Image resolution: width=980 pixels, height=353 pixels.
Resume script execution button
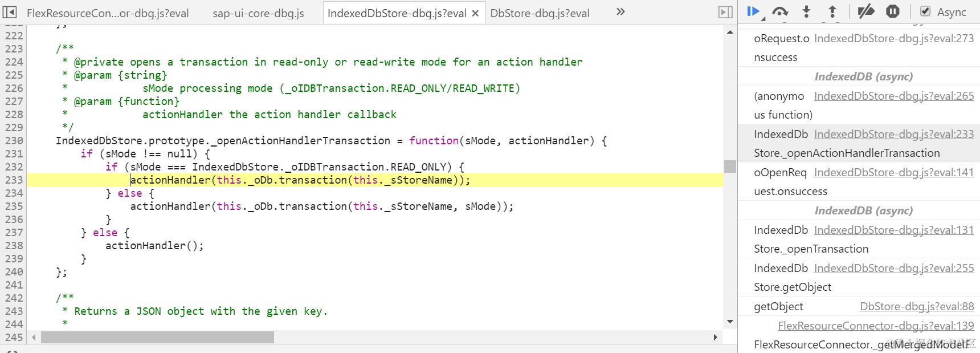pos(754,11)
